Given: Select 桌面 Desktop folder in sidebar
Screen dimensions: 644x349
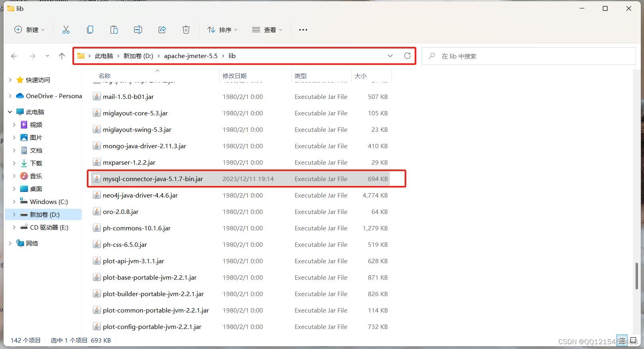Looking at the screenshot, I should pos(31,189).
